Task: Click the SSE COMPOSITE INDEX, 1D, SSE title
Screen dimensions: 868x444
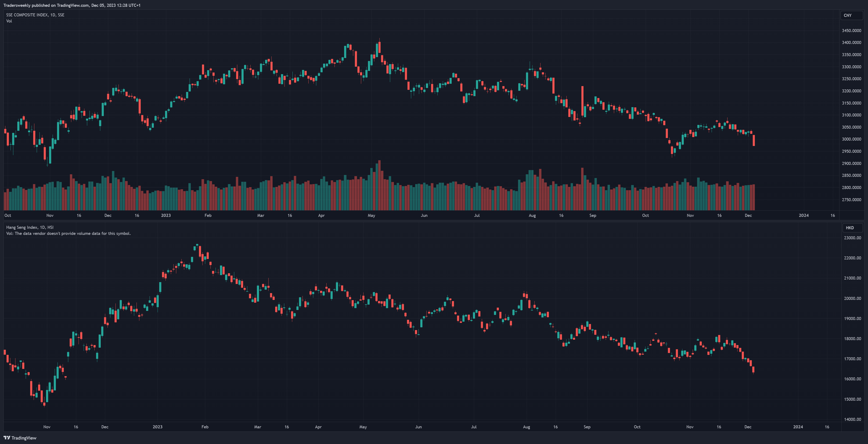Action: (35, 15)
